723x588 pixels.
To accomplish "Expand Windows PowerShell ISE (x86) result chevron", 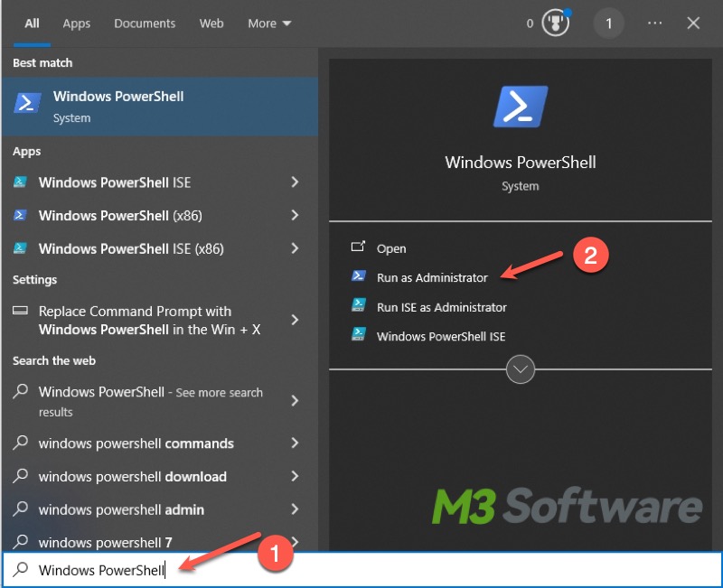I will 295,248.
